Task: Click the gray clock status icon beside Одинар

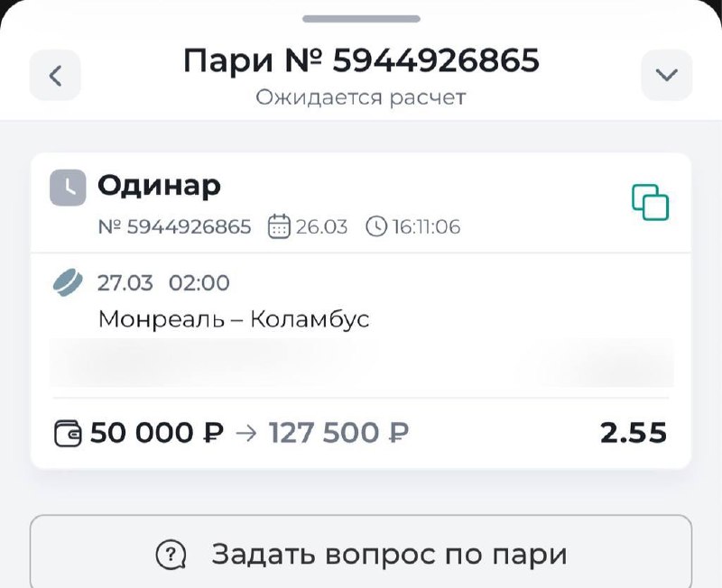Action: tap(68, 188)
